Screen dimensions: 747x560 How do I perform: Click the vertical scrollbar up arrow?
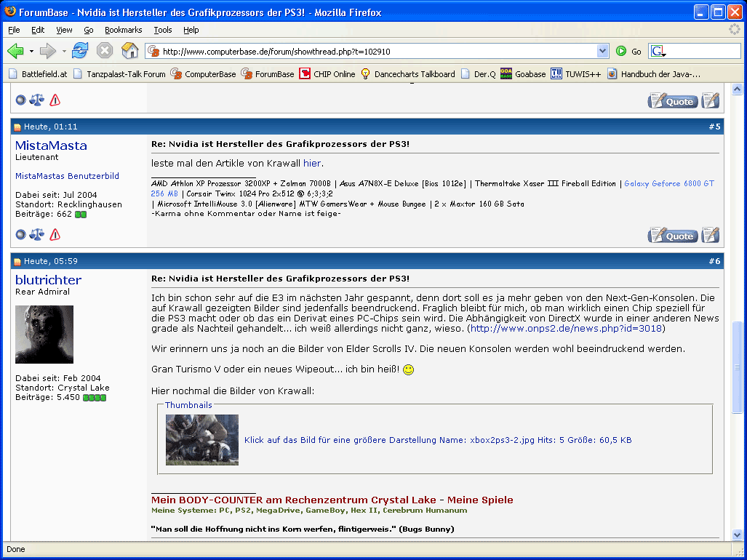click(x=737, y=89)
